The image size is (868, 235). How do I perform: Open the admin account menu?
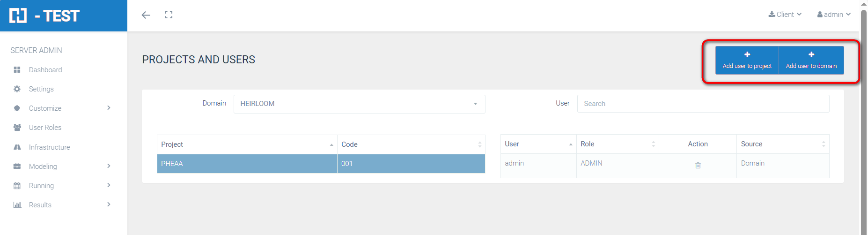tap(834, 15)
